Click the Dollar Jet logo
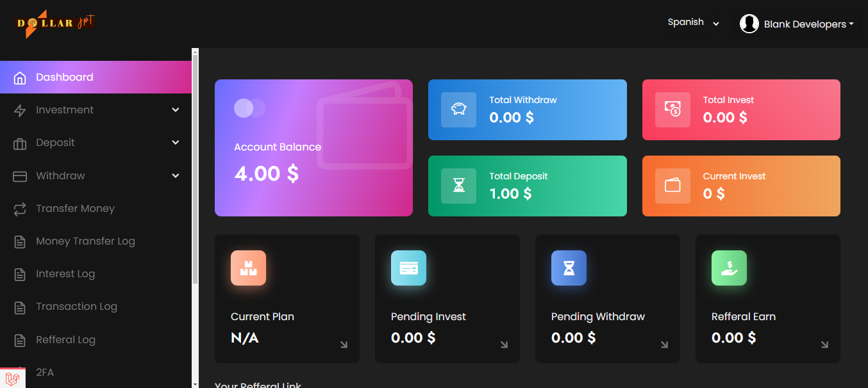The width and height of the screenshot is (868, 388). 55,24
